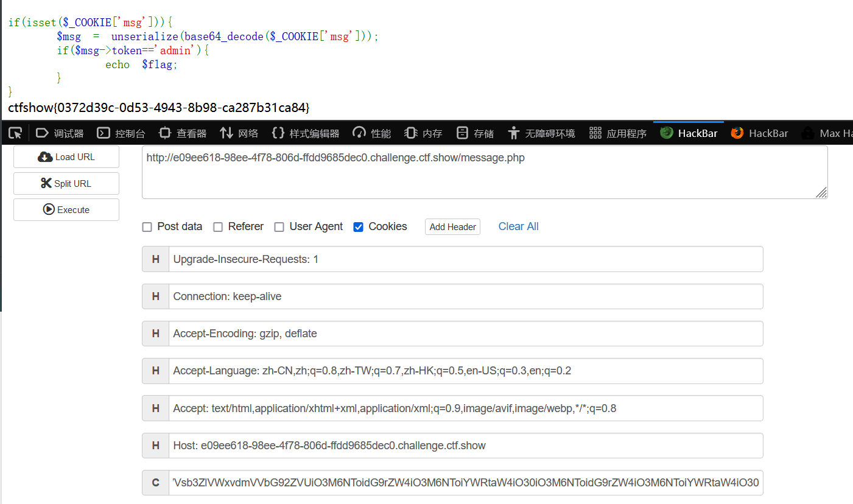Open the 查看器 inspector tab

pos(183,133)
